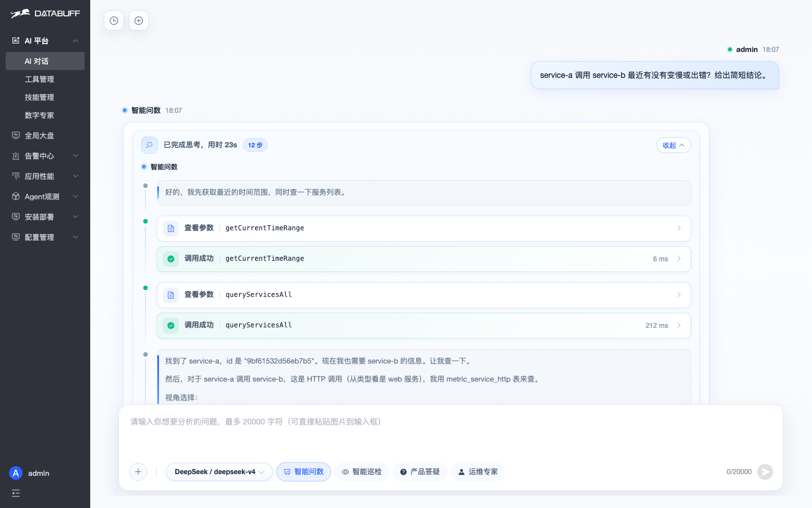Click the 0/20000 character counter
Image resolution: width=812 pixels, height=508 pixels.
739,472
